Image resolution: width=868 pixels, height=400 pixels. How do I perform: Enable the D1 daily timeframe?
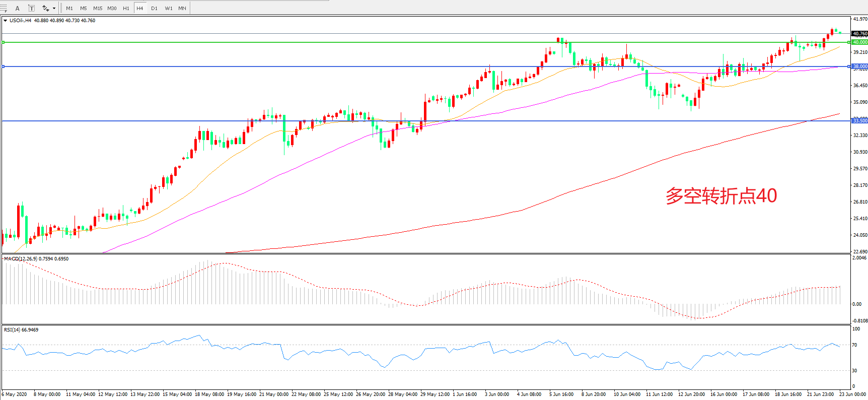click(x=154, y=8)
